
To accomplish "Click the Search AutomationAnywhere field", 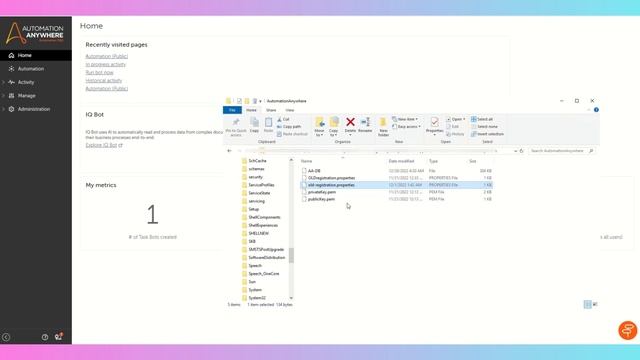I will [561, 151].
